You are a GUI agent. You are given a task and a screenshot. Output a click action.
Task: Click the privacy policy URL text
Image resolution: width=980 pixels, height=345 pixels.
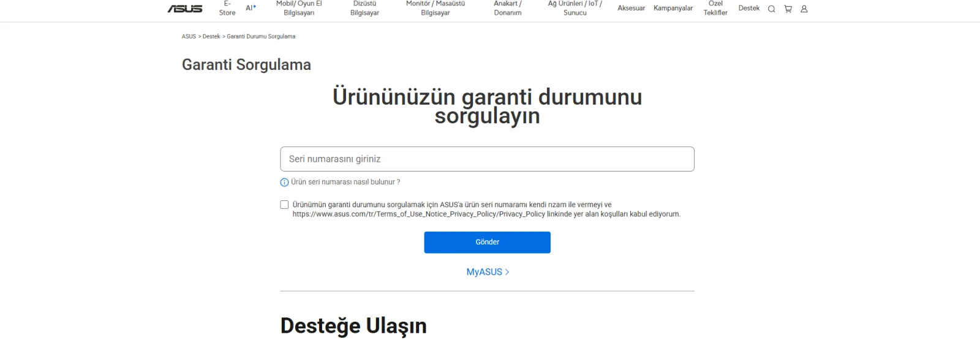tap(419, 214)
